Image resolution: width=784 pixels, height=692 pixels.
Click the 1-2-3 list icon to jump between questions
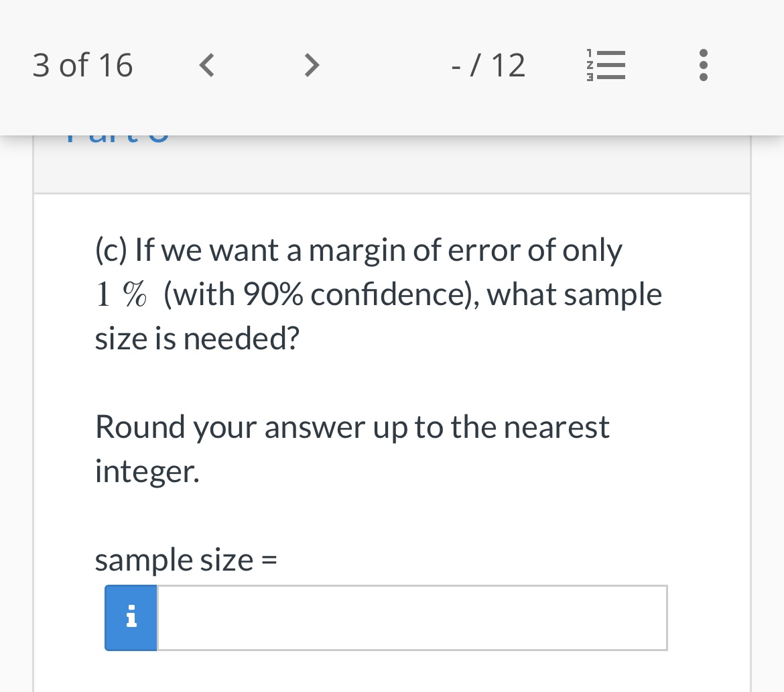click(x=607, y=65)
